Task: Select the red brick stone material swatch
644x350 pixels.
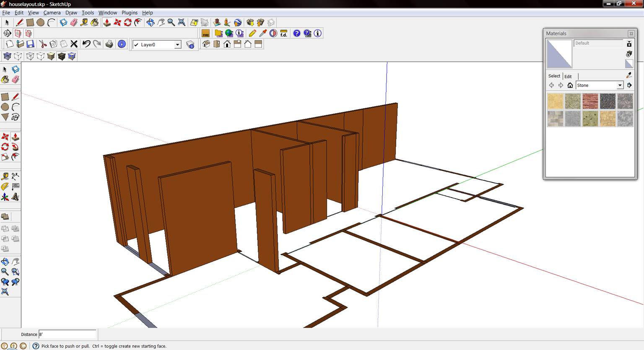Action: click(x=590, y=101)
